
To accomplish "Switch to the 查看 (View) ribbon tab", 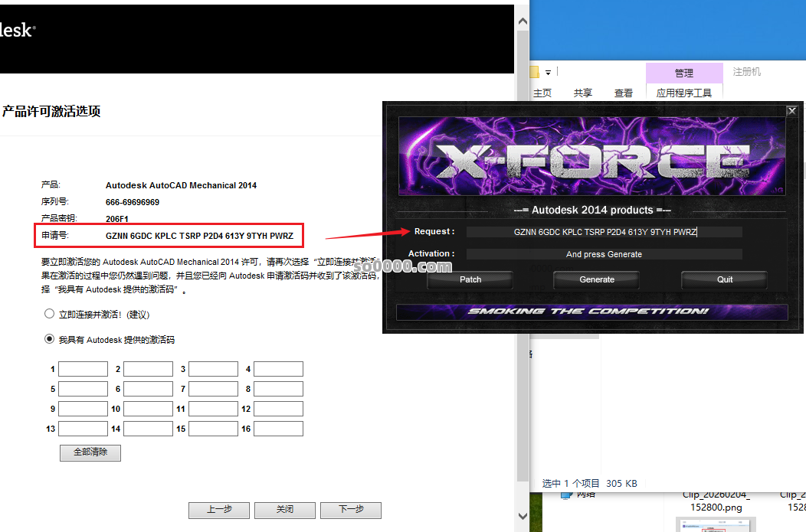I will pyautogui.click(x=624, y=93).
